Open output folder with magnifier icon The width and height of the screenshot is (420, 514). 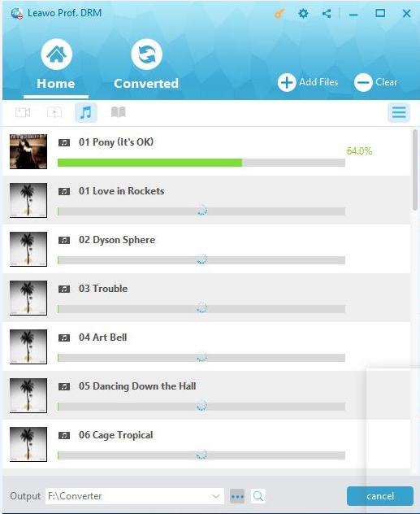coord(258,496)
